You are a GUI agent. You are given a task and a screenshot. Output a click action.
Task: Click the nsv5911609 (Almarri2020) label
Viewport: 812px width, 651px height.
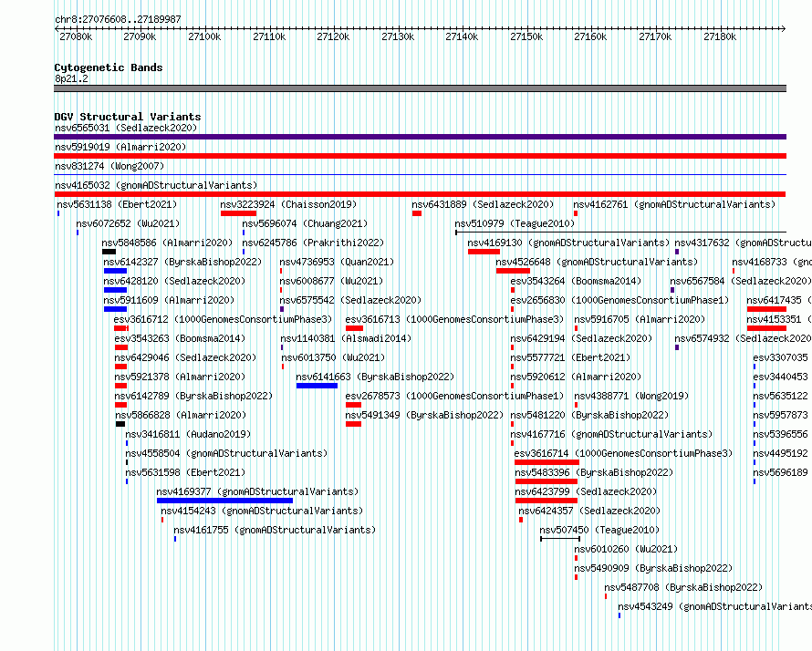point(169,300)
